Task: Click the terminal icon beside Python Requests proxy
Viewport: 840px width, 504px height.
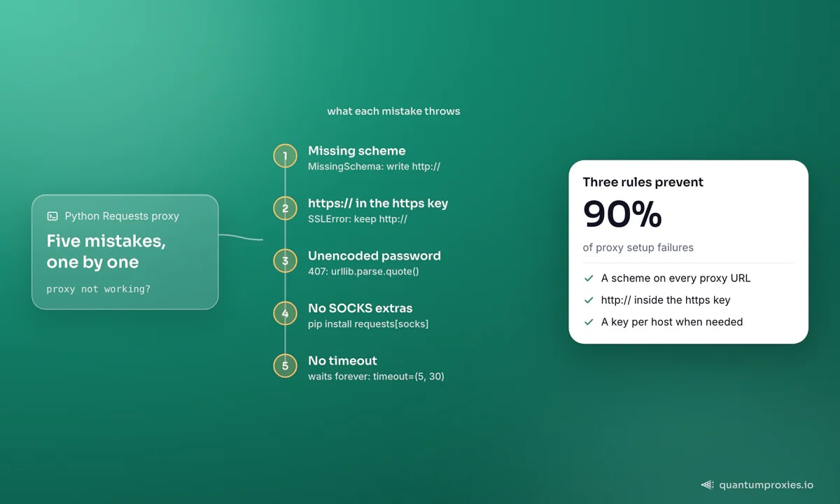Action: (x=52, y=216)
